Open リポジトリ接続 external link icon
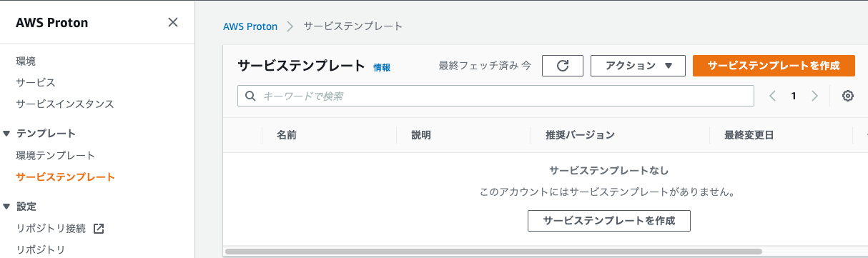Image resolution: width=868 pixels, height=258 pixels. tap(99, 229)
